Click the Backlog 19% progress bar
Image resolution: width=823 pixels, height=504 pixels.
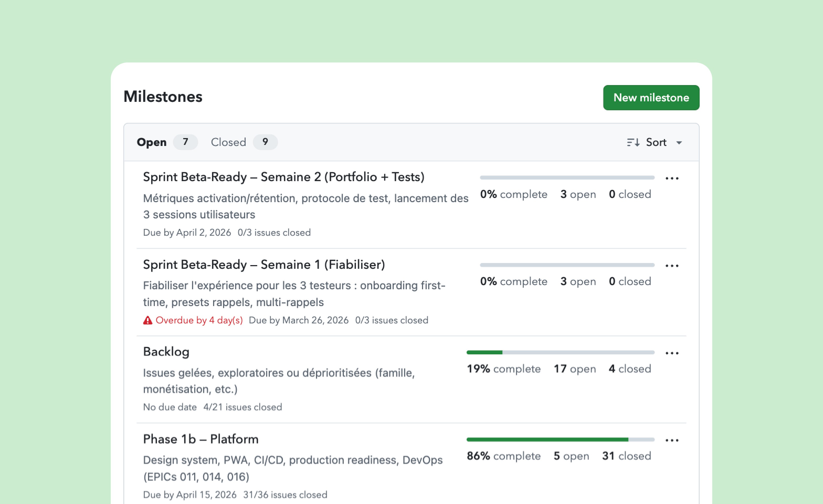560,352
